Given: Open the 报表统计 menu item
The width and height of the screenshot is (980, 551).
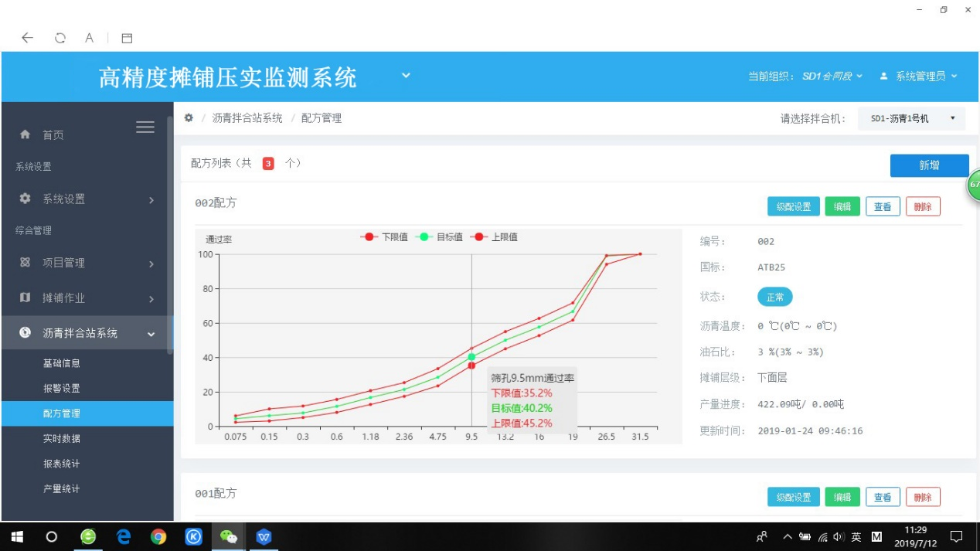Looking at the screenshot, I should 62,464.
